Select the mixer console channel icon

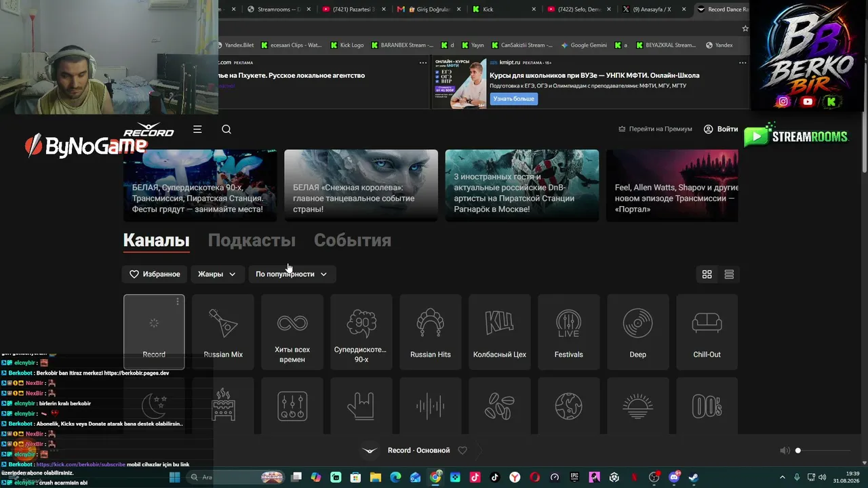click(x=292, y=405)
